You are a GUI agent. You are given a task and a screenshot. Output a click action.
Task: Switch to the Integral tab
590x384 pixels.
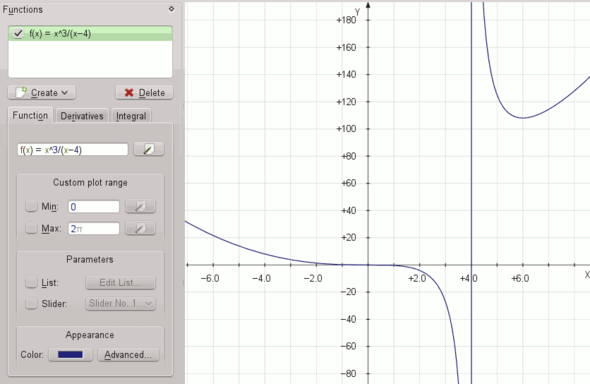point(131,116)
